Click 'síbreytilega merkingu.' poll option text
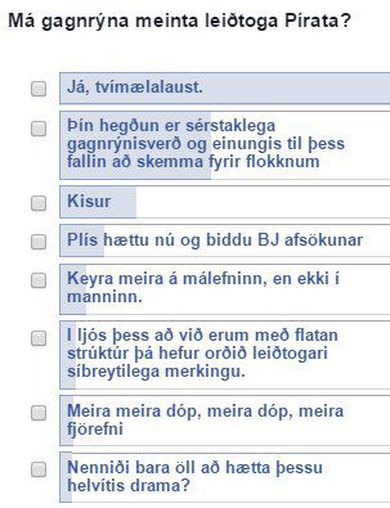 (x=156, y=371)
